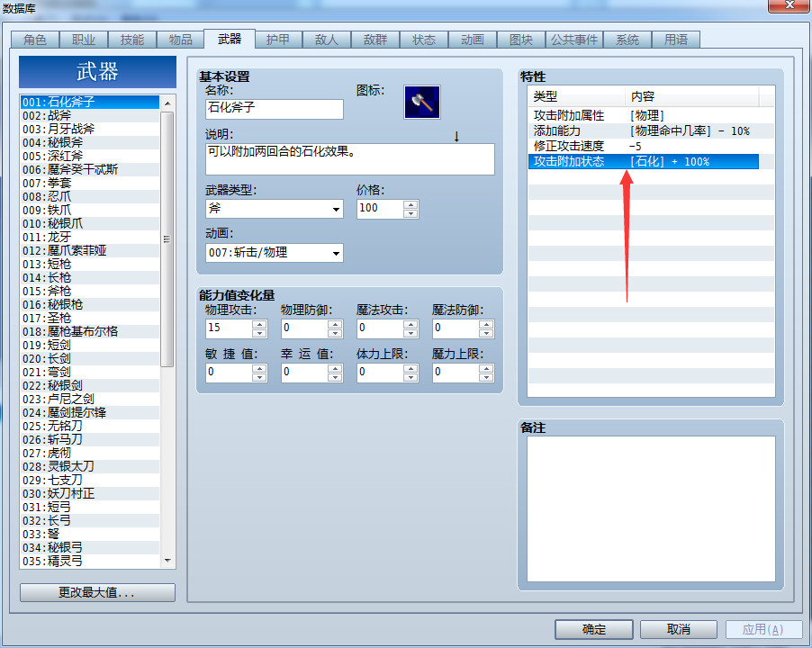Screen dimensions: 812x648
Task: Increase 物理攻击 with the up arrow
Action: (259, 324)
